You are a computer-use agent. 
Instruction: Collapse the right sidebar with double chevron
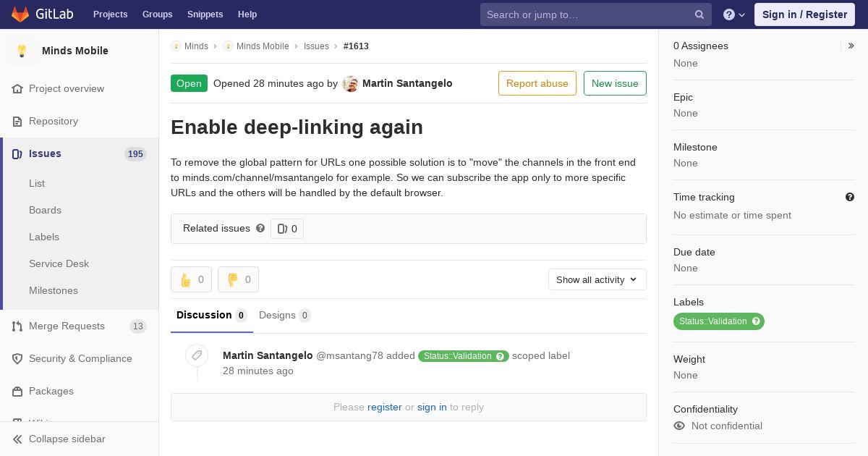coord(851,46)
